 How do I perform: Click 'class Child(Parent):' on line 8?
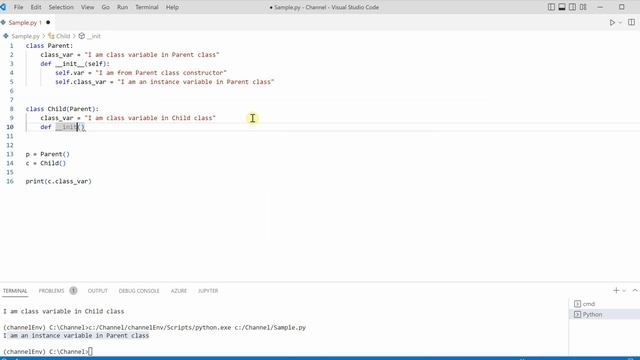click(x=62, y=109)
